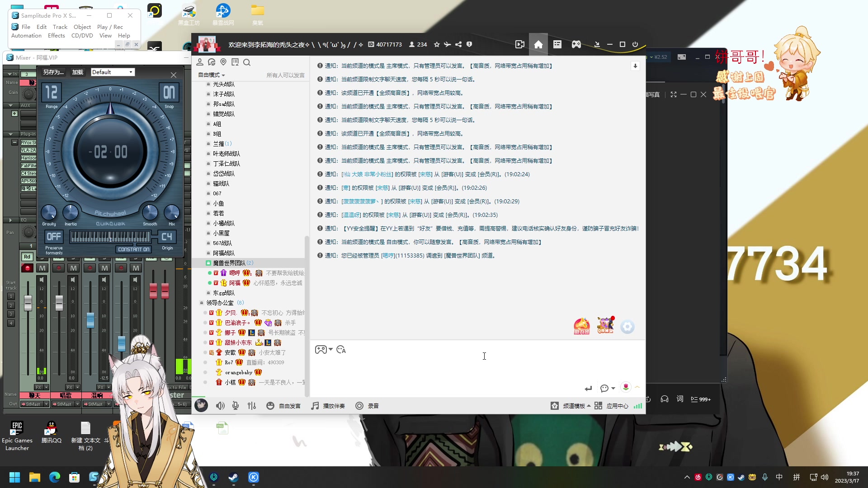The image size is (868, 488).
Task: Arm record on first mixer channel
Action: 27,268
